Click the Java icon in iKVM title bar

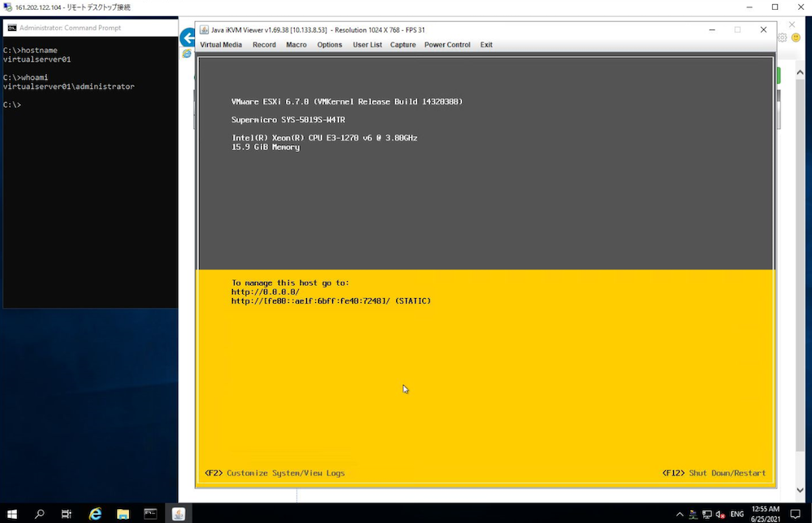coord(204,29)
